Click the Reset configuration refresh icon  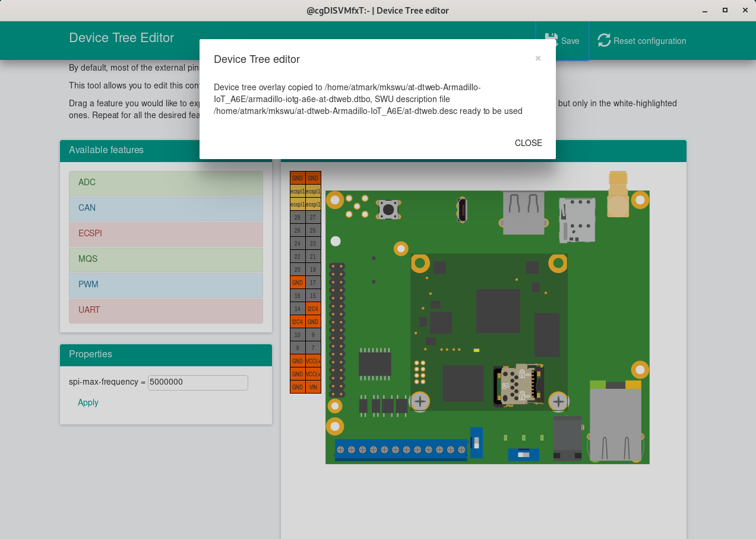tap(604, 40)
